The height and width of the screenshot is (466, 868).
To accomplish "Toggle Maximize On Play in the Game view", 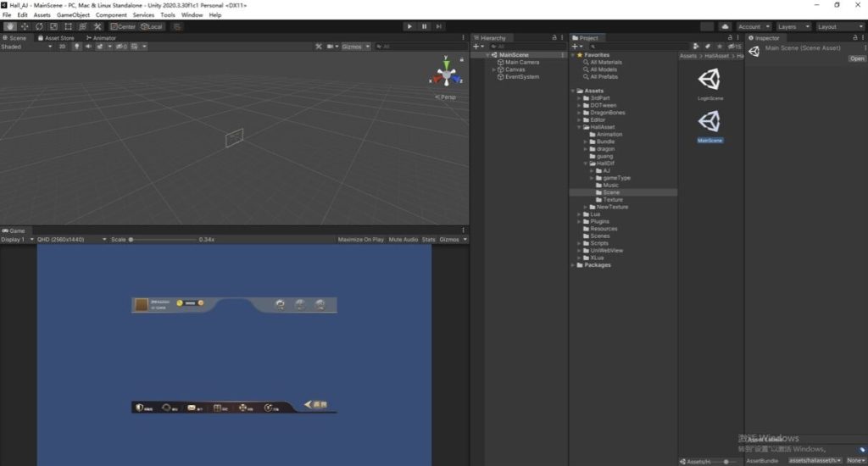I will pyautogui.click(x=360, y=240).
